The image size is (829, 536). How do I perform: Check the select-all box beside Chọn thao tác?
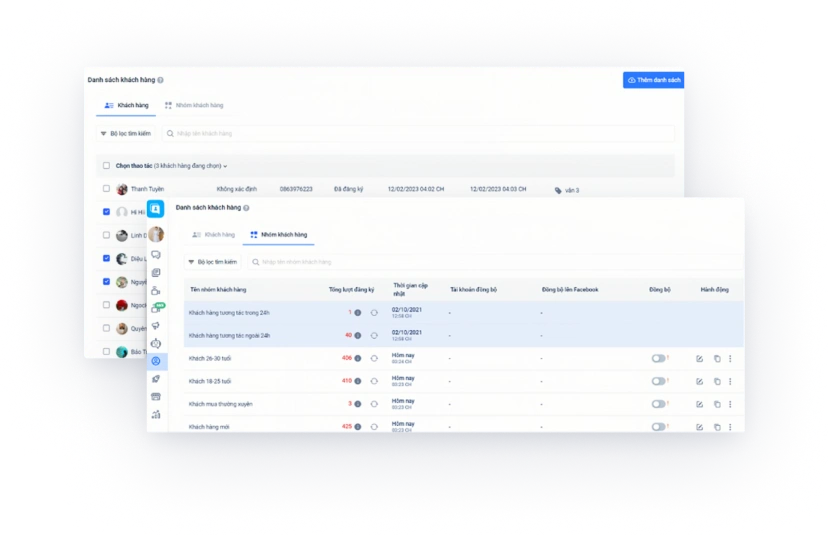pos(107,166)
